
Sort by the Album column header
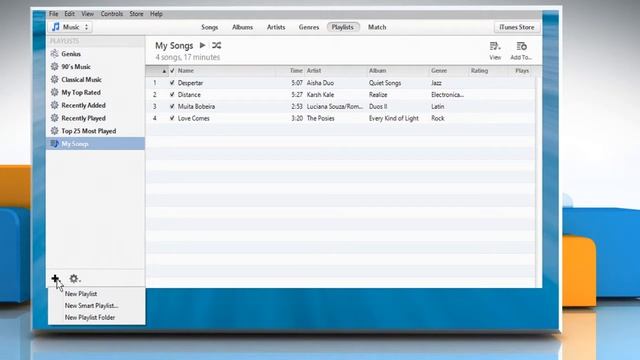click(x=378, y=71)
